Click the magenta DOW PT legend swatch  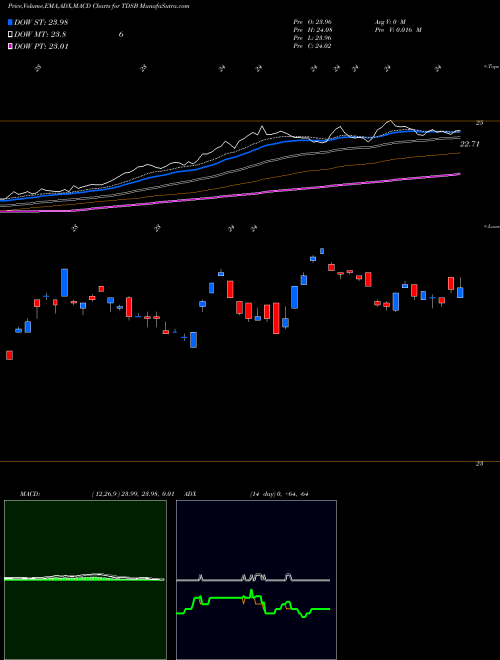click(10, 46)
